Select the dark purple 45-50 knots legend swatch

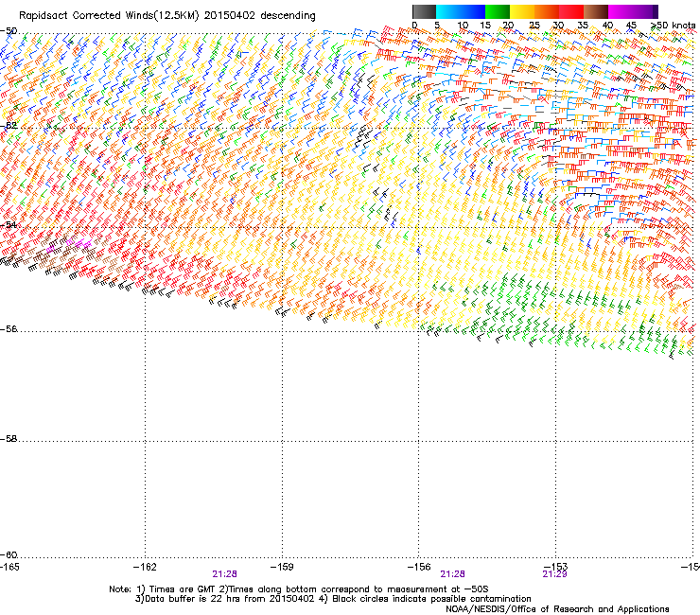(645, 11)
